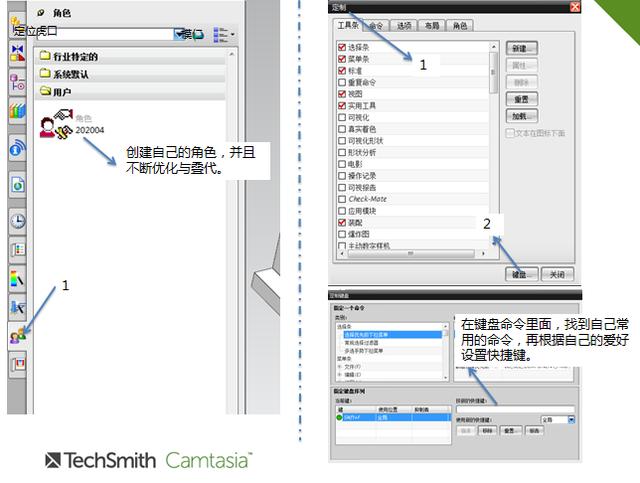Click the pin icon beside 角色 title
This screenshot has width=640, height=483.
pyautogui.click(x=40, y=13)
